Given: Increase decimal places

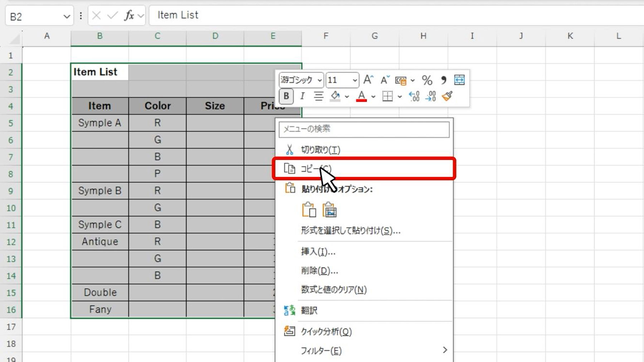Looking at the screenshot, I should [x=414, y=96].
